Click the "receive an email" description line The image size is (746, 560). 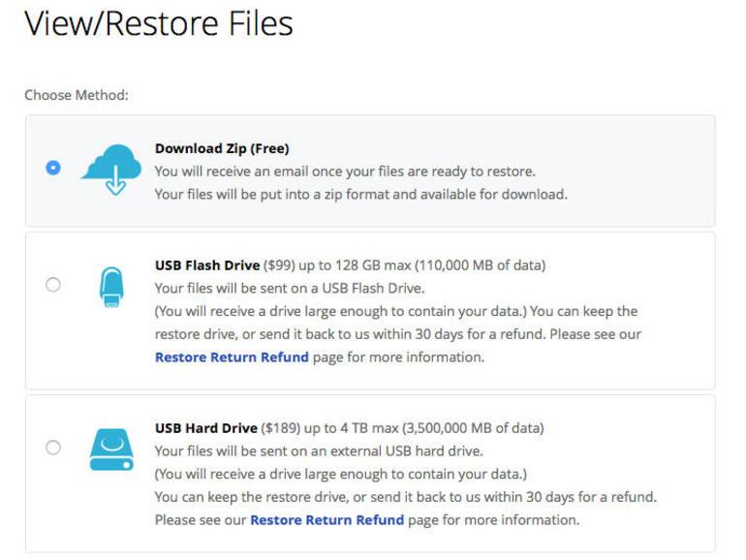click(x=345, y=171)
